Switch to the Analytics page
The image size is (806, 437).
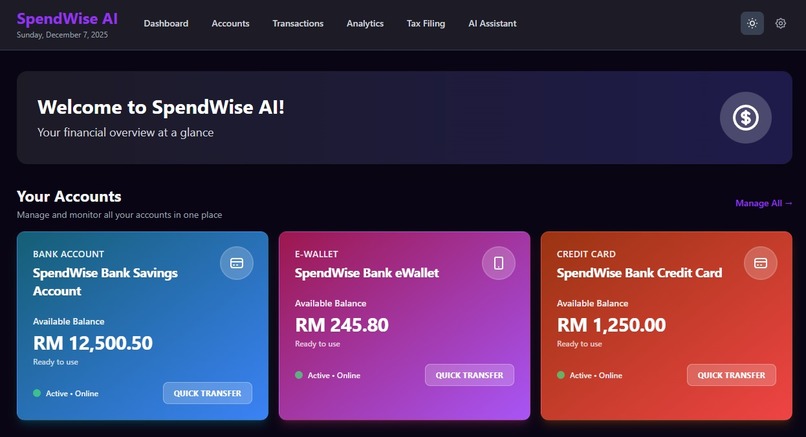click(x=365, y=24)
